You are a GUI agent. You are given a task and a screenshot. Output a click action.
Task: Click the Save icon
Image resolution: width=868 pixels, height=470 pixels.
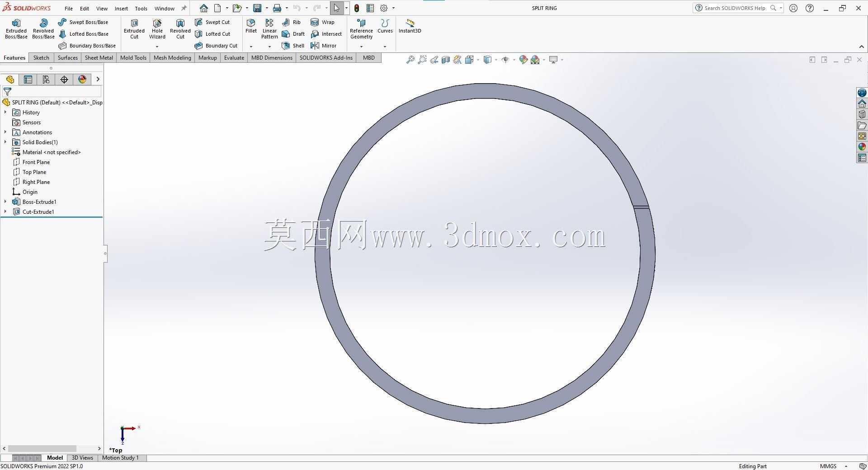[x=257, y=8]
